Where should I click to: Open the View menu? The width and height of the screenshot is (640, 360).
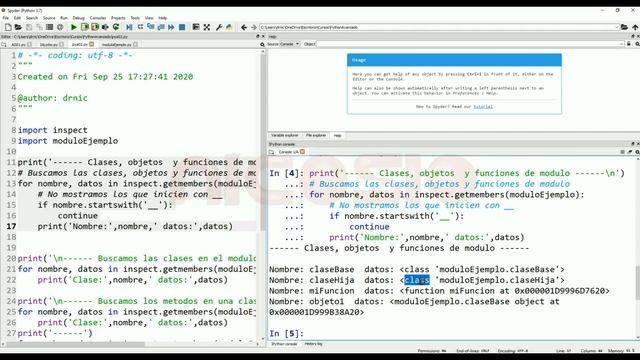[x=149, y=18]
